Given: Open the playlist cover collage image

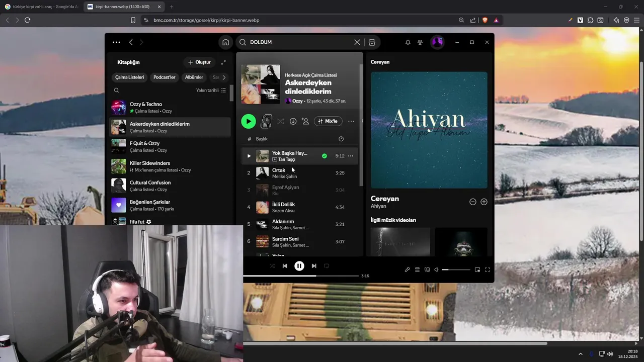Looking at the screenshot, I should [261, 84].
